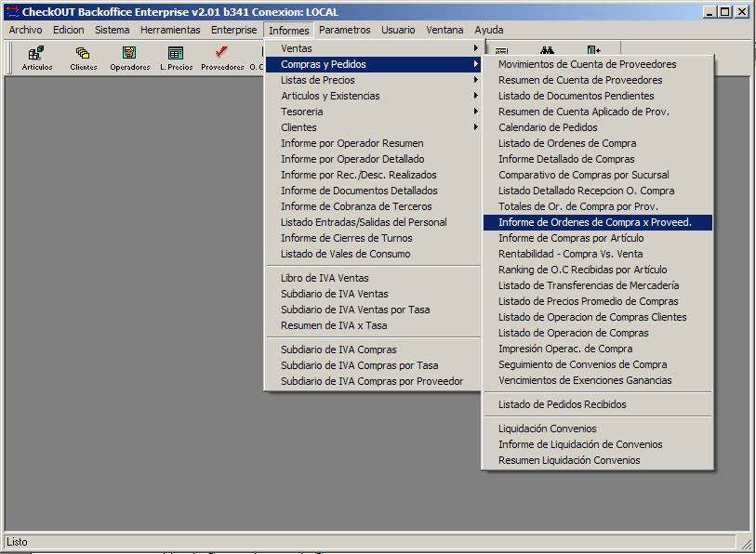Open the Usuario menu
Image resolution: width=756 pixels, height=554 pixels.
point(398,30)
